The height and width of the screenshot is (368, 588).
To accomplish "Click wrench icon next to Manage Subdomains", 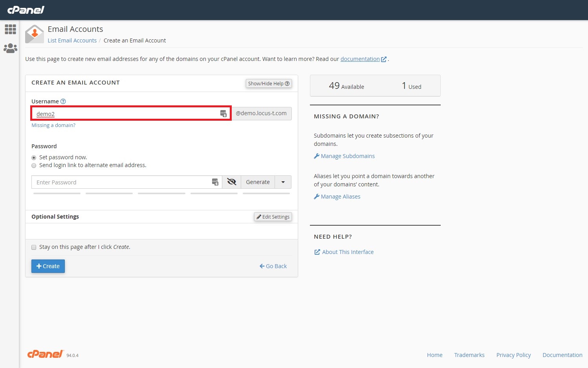I will [317, 156].
